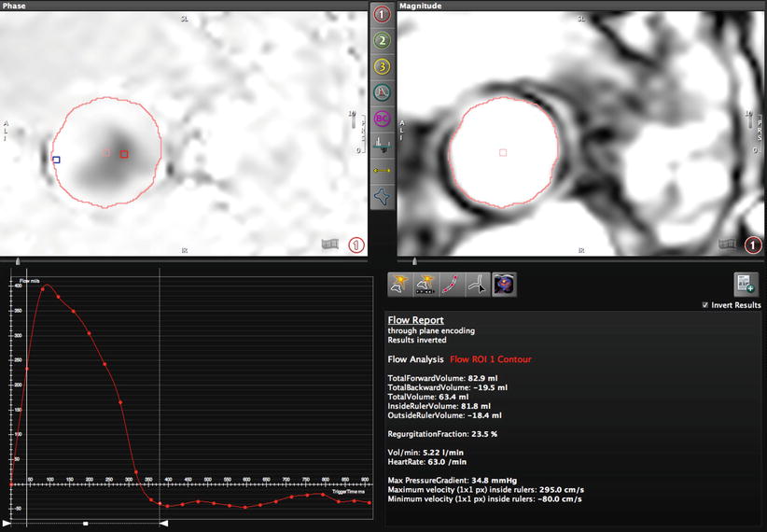Select flow ROI 3 yellow contour button
The height and width of the screenshot is (532, 767).
tap(382, 66)
